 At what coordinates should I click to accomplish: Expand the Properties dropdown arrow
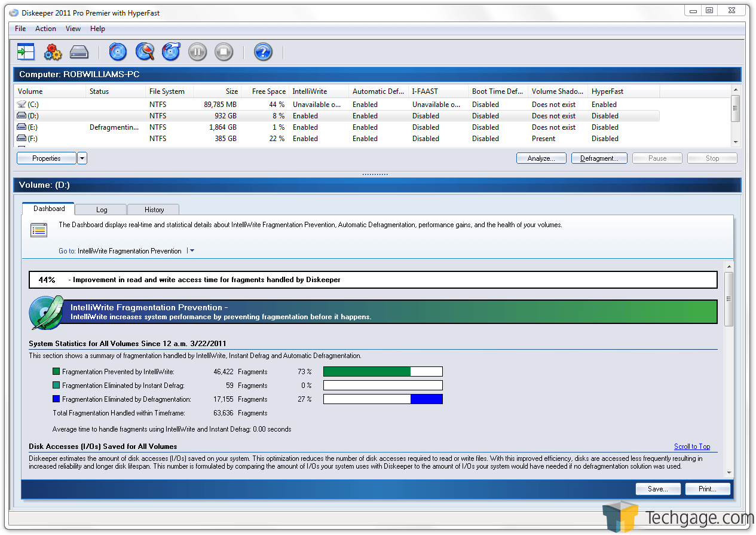point(82,158)
